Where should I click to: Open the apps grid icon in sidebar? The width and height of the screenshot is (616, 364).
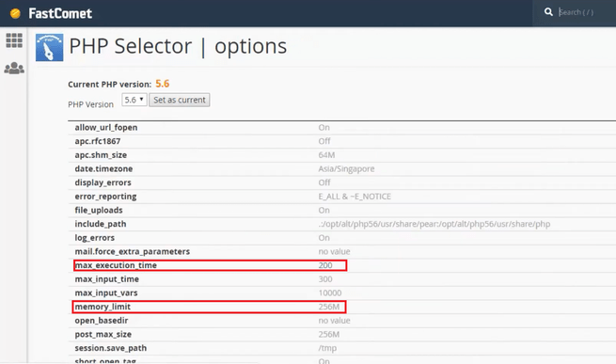pyautogui.click(x=14, y=40)
